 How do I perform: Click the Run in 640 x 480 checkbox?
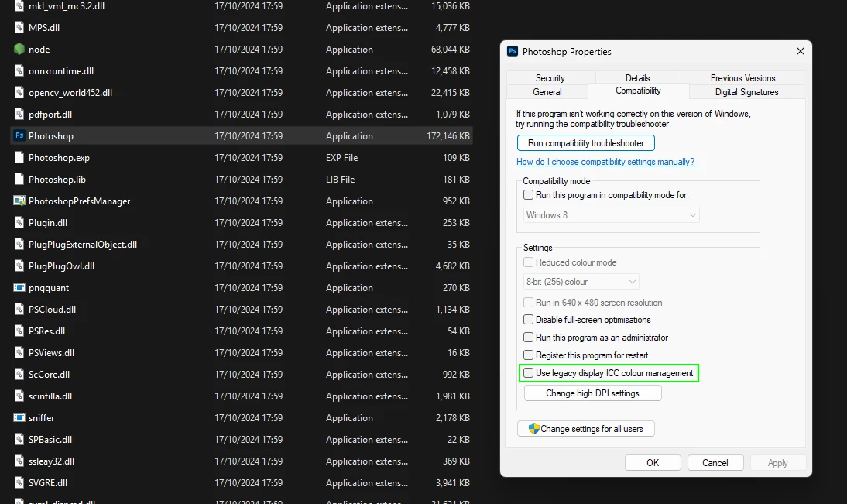(x=528, y=303)
